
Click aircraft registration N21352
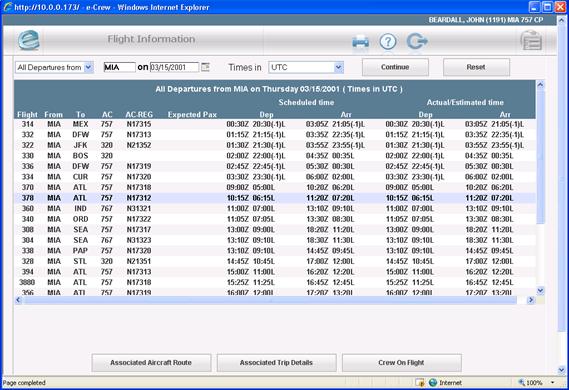139,145
